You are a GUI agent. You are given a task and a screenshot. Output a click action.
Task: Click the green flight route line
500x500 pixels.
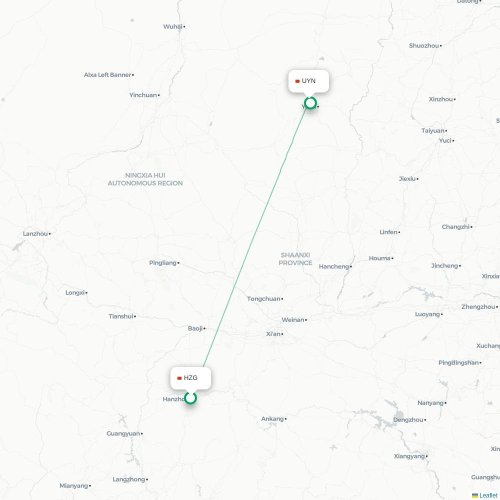tap(255, 237)
